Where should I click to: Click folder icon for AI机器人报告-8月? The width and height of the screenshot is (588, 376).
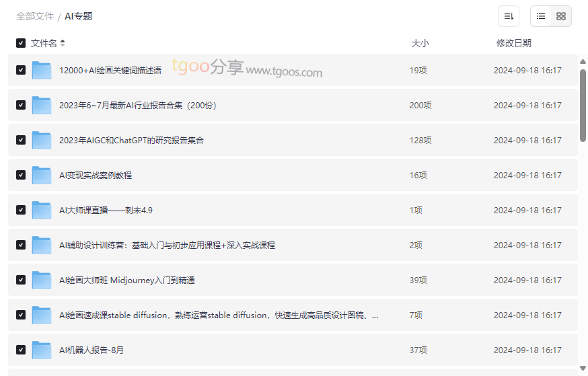point(42,350)
